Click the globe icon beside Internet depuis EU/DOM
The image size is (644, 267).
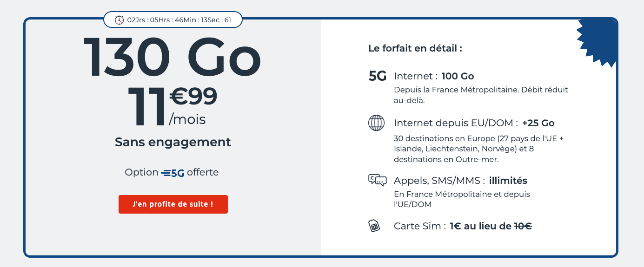[x=377, y=123]
